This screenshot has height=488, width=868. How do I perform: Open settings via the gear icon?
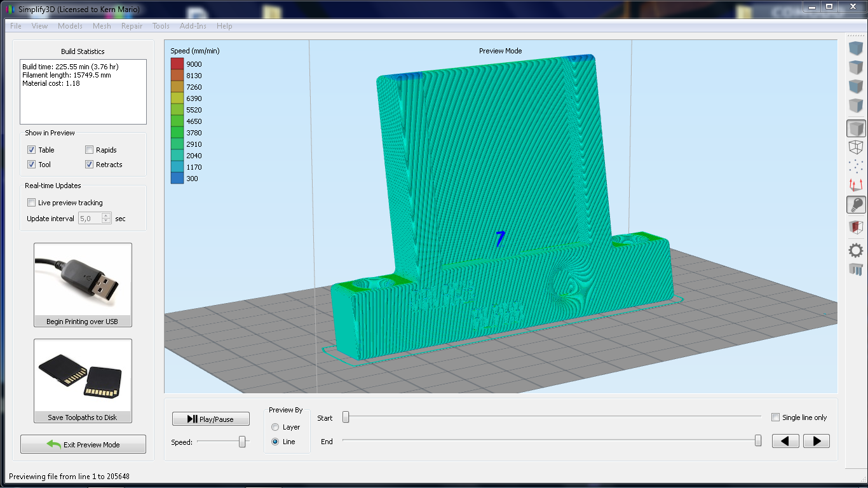[856, 250]
